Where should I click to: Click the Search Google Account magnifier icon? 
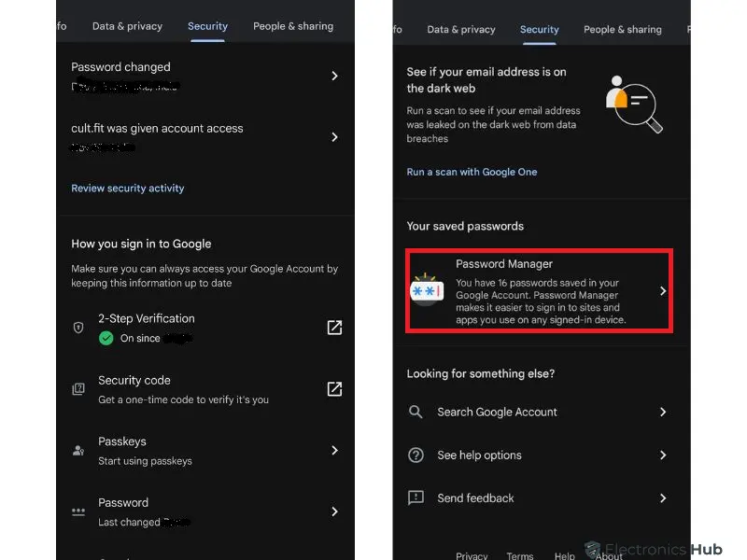point(416,412)
